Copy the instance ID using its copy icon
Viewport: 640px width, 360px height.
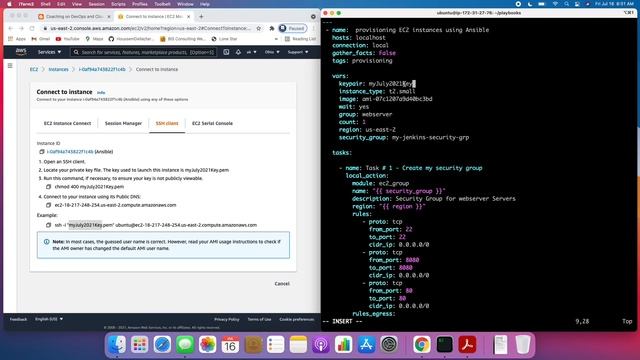[42, 152]
